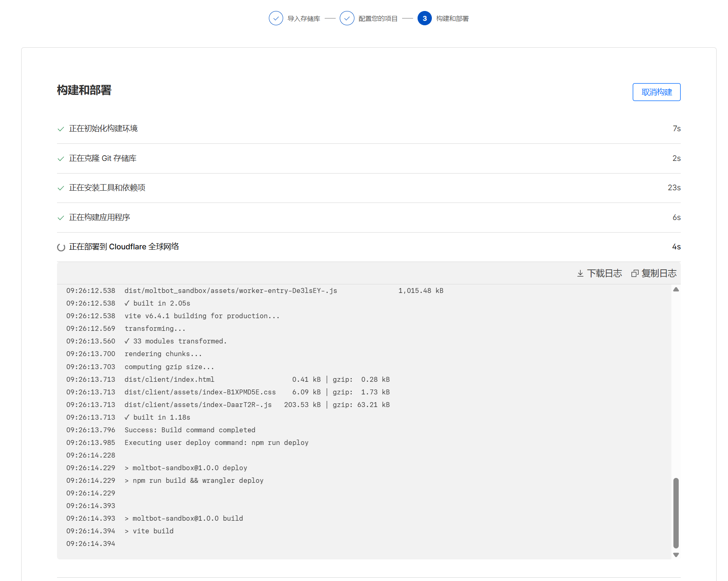
Task: Click the blue step 3 number circle
Action: click(424, 18)
